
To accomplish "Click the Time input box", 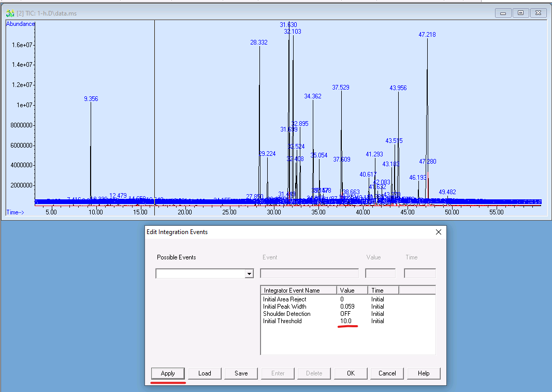I will tap(419, 273).
